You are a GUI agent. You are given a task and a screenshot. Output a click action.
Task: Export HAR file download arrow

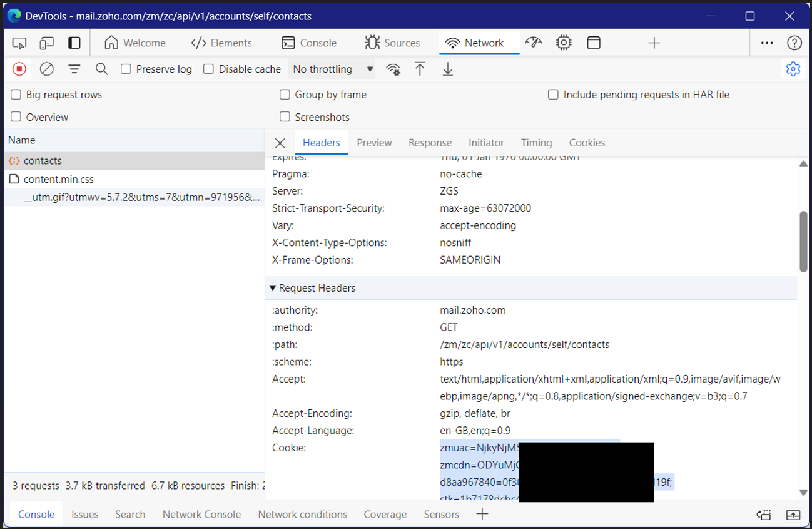click(x=447, y=69)
